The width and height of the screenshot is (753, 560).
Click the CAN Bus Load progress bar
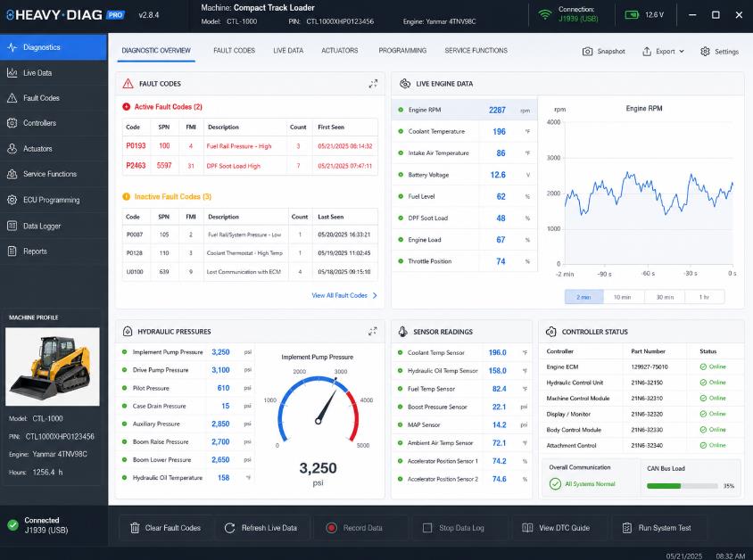click(x=682, y=486)
